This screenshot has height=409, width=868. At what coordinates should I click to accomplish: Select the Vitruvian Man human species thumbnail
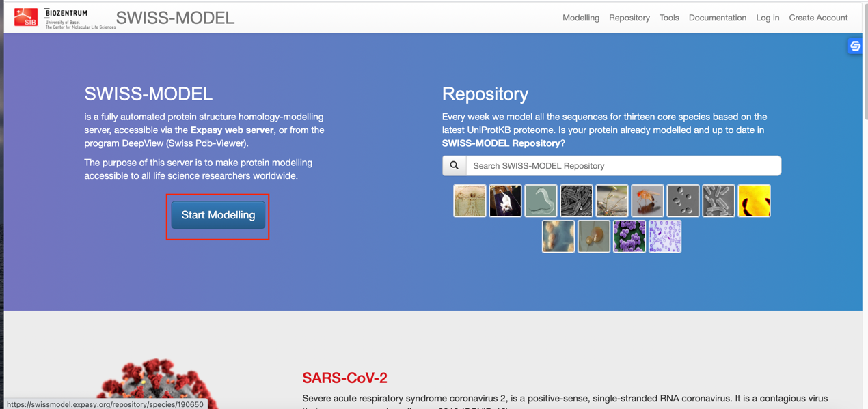pyautogui.click(x=470, y=201)
